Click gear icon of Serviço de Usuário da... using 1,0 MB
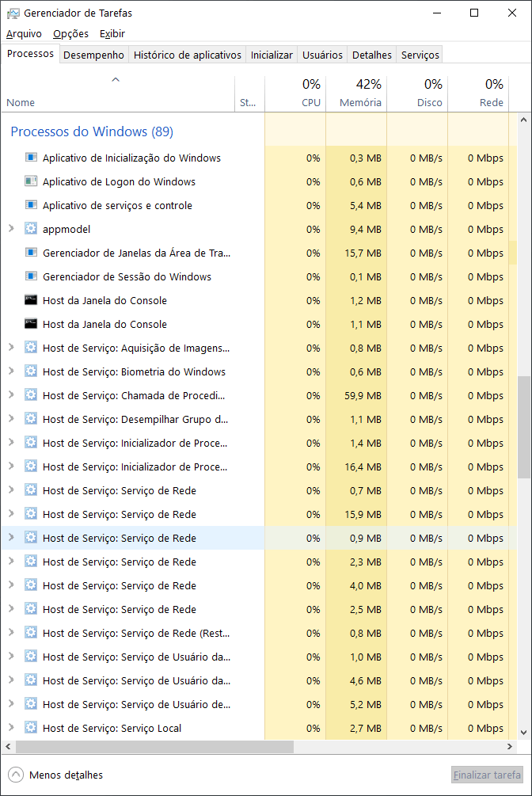This screenshot has height=796, width=532. tap(31, 656)
